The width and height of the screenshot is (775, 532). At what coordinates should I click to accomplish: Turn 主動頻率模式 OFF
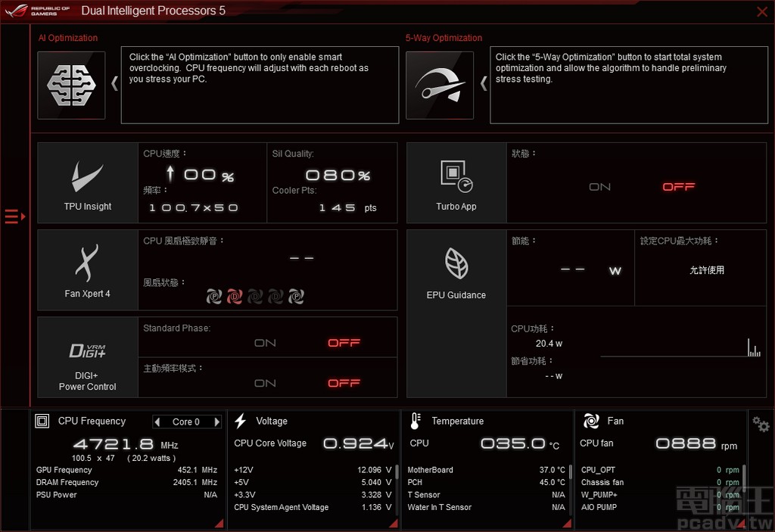[344, 383]
